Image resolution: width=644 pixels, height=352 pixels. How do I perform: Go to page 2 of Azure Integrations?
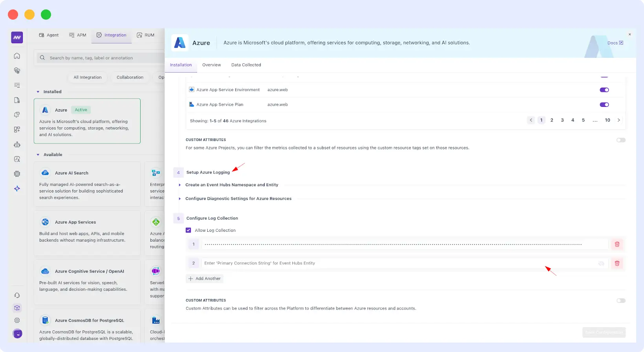[x=552, y=120]
